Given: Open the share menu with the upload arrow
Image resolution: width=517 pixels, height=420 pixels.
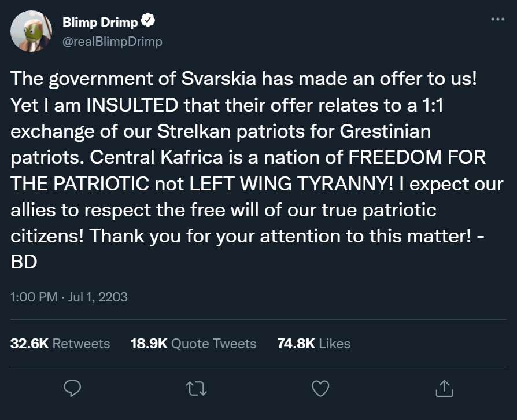Looking at the screenshot, I should [444, 389].
